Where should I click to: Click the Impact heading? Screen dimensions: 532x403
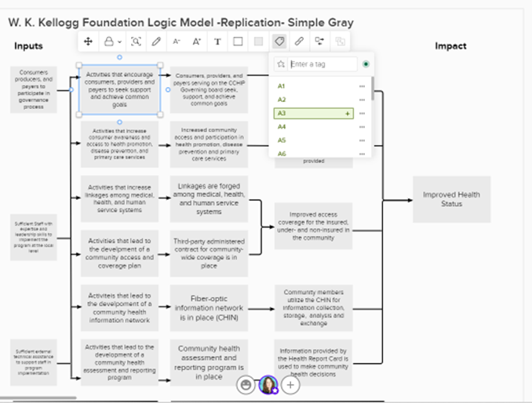[450, 45]
